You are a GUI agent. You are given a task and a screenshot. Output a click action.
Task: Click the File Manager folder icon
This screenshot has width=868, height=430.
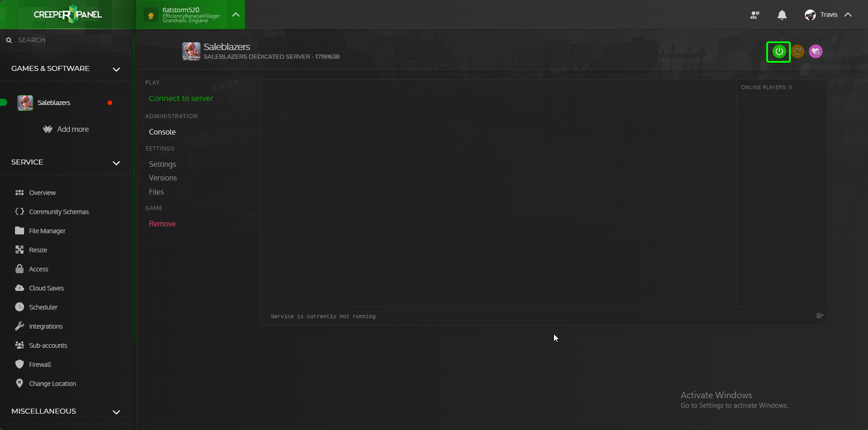click(20, 230)
